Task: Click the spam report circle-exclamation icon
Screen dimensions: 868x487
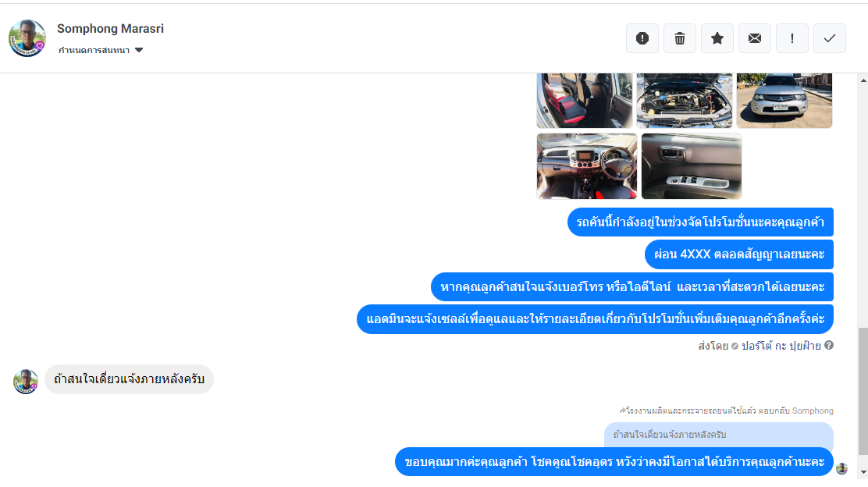Action: coord(642,38)
